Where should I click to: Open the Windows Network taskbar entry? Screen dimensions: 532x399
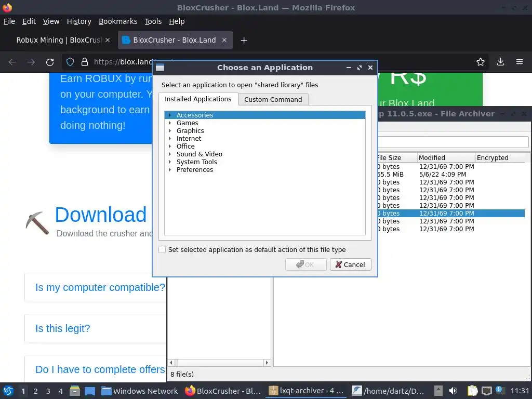tap(140, 391)
